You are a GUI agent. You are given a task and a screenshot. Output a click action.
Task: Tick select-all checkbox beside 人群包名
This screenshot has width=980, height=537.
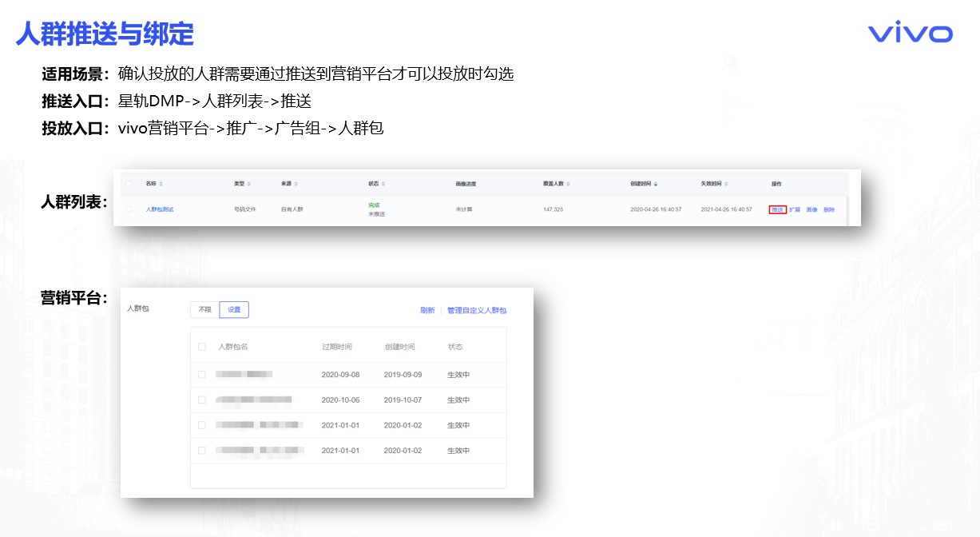(x=202, y=347)
